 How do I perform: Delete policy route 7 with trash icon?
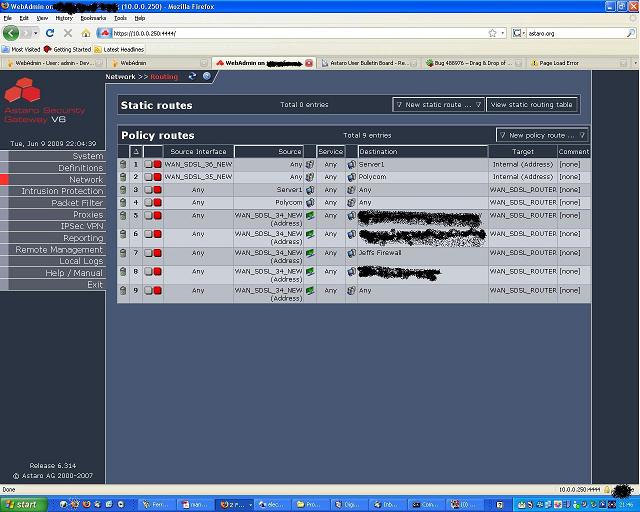123,253
